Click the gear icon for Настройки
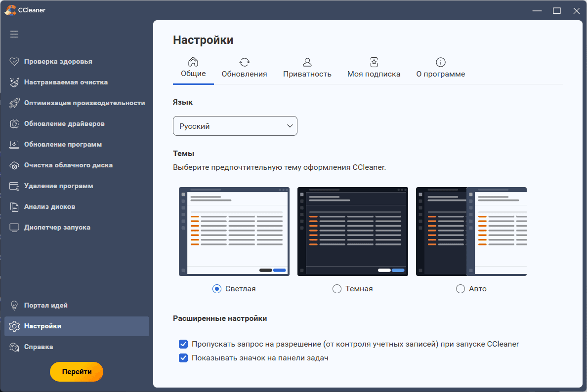 (x=14, y=326)
